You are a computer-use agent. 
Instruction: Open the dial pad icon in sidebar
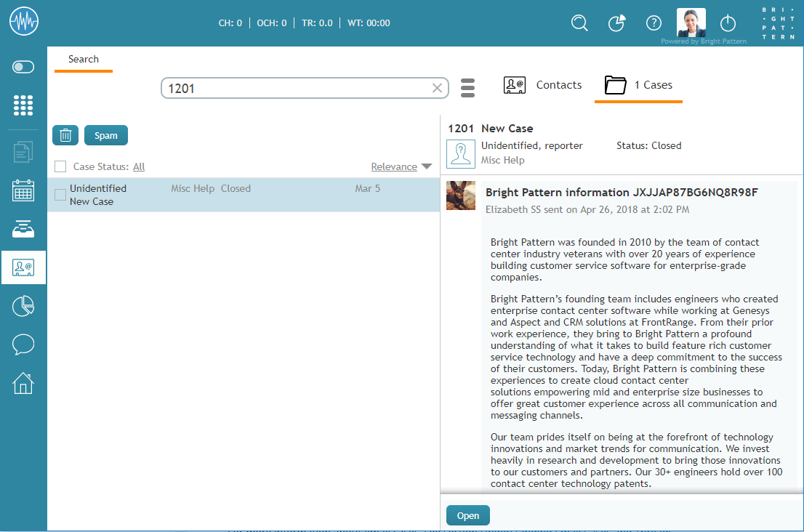click(x=23, y=105)
